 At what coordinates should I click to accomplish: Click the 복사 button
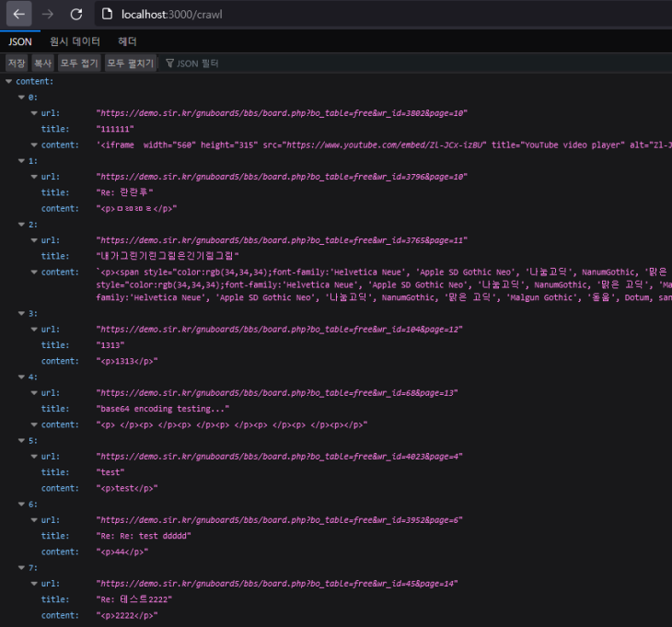click(x=43, y=64)
